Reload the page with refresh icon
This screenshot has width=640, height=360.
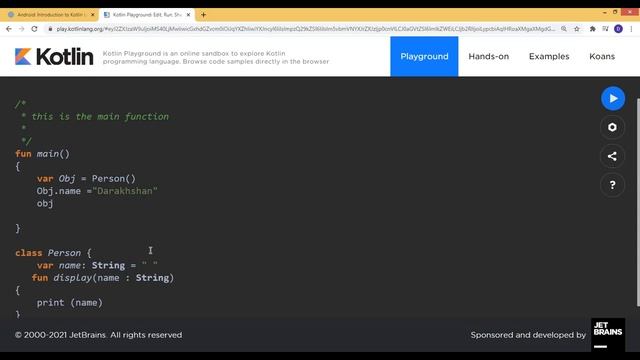click(x=34, y=29)
